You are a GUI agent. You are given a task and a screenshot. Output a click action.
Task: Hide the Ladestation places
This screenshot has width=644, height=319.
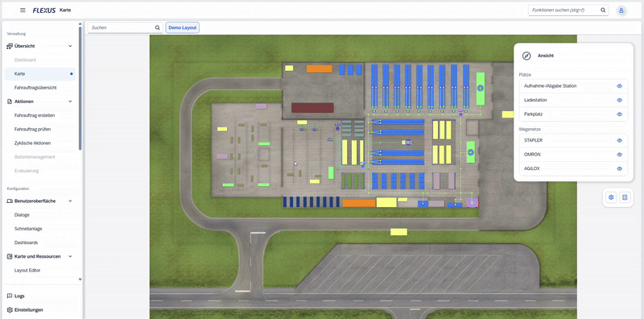(x=619, y=100)
